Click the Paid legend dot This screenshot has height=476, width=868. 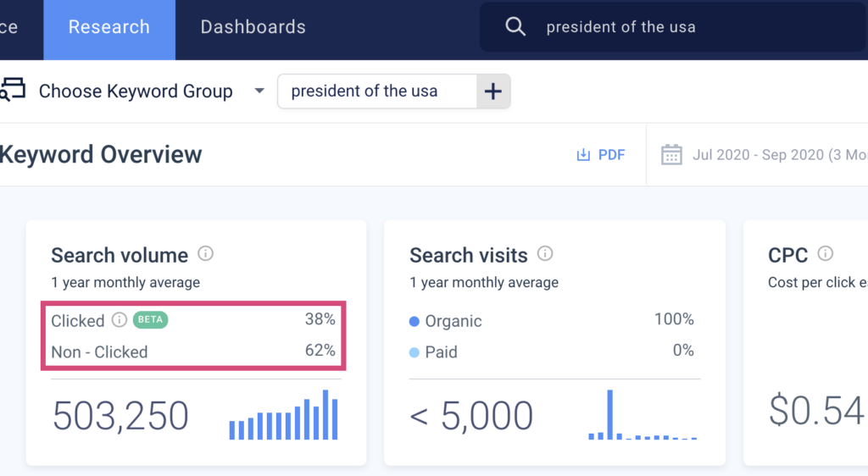point(414,352)
